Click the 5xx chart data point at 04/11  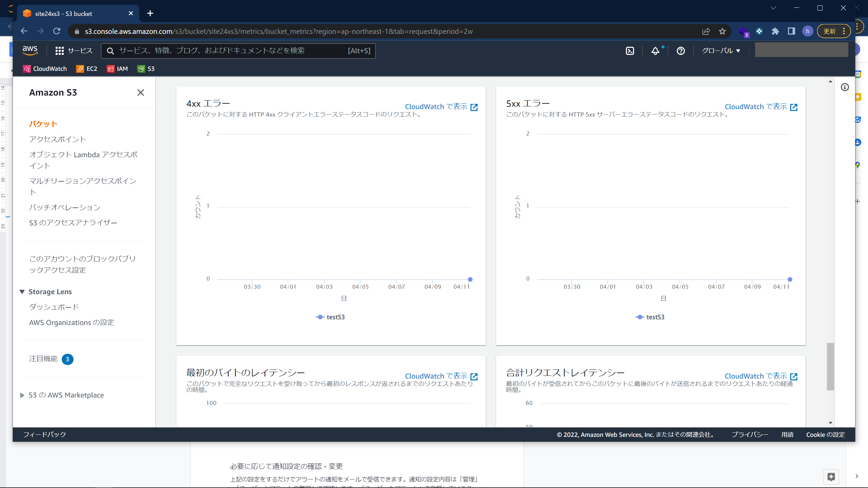coord(790,279)
